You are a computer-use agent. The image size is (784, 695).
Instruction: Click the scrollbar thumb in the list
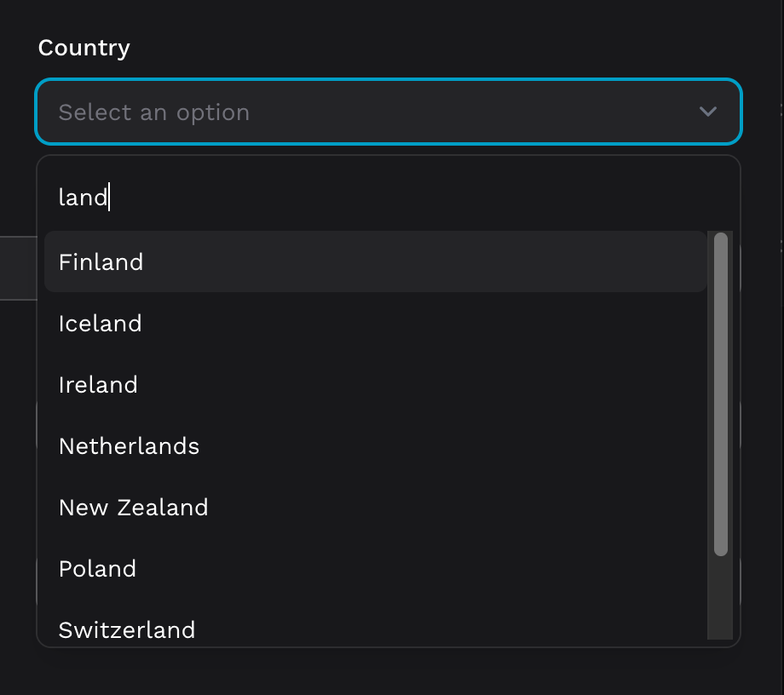tap(718, 392)
